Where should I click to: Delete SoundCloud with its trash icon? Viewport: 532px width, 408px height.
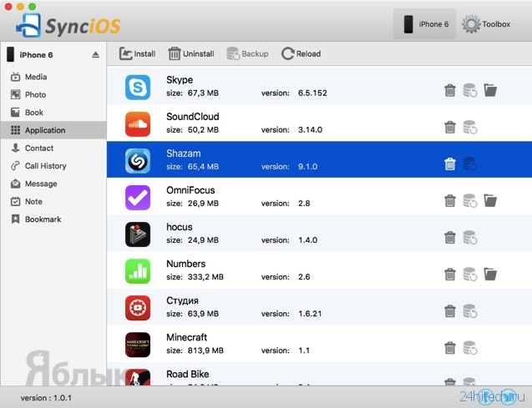[x=450, y=127]
